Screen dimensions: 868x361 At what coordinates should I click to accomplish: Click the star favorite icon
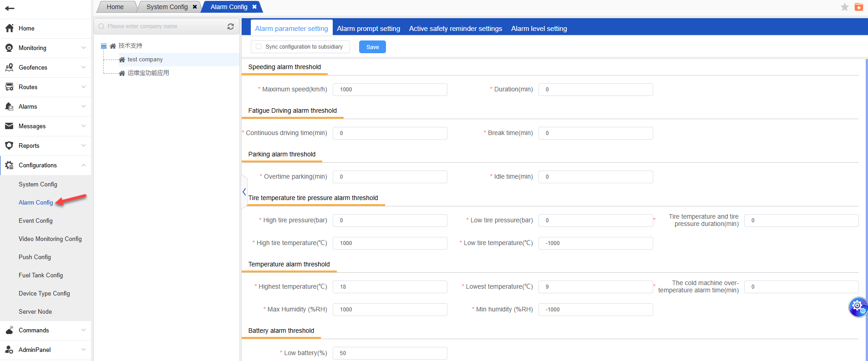tap(844, 7)
